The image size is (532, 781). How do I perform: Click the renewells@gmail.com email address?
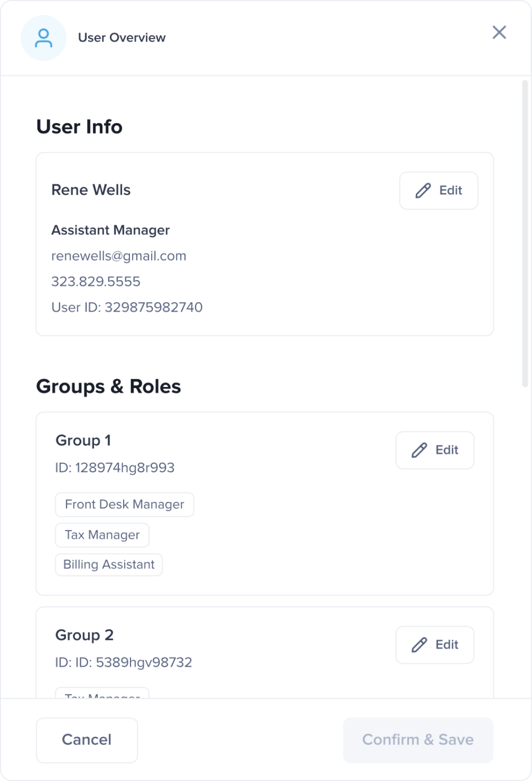click(x=119, y=256)
